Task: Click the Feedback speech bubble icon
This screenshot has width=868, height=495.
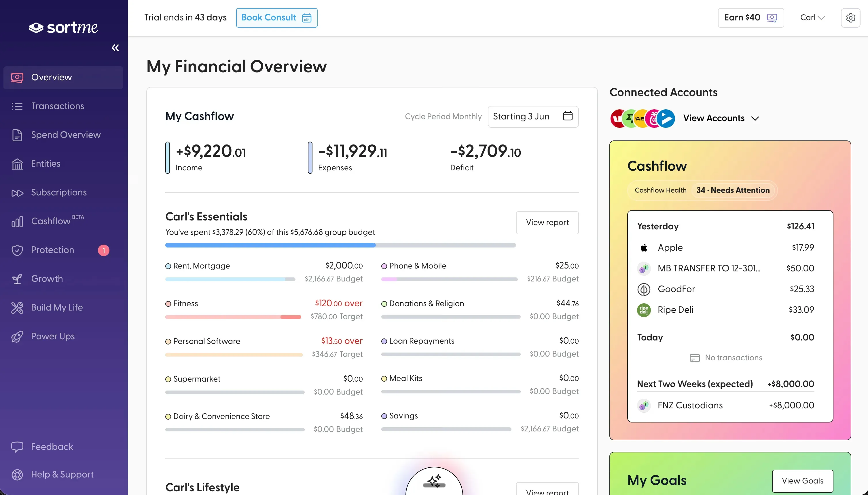Action: click(x=17, y=447)
